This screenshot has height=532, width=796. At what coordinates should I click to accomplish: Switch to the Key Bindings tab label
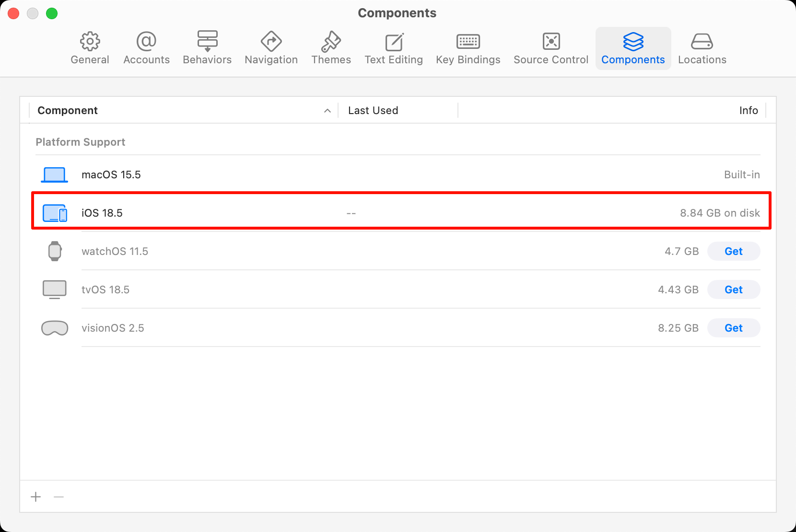pyautogui.click(x=468, y=60)
